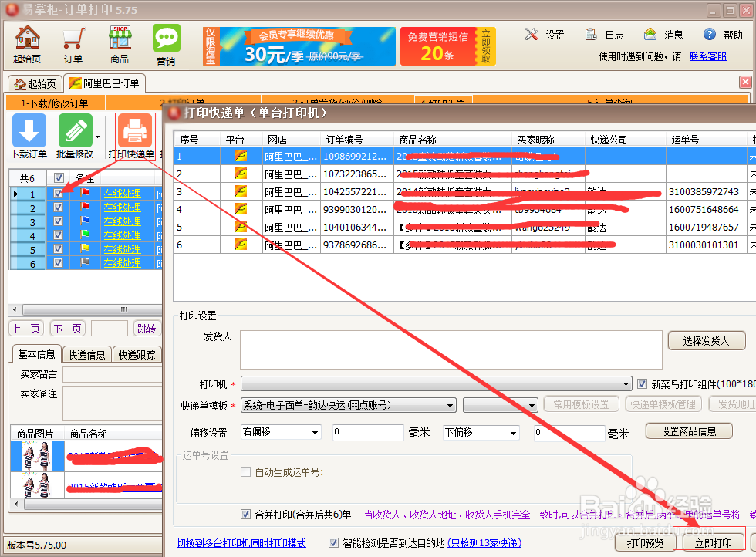Switch to 阿里巴巴订单 tab

tap(105, 83)
